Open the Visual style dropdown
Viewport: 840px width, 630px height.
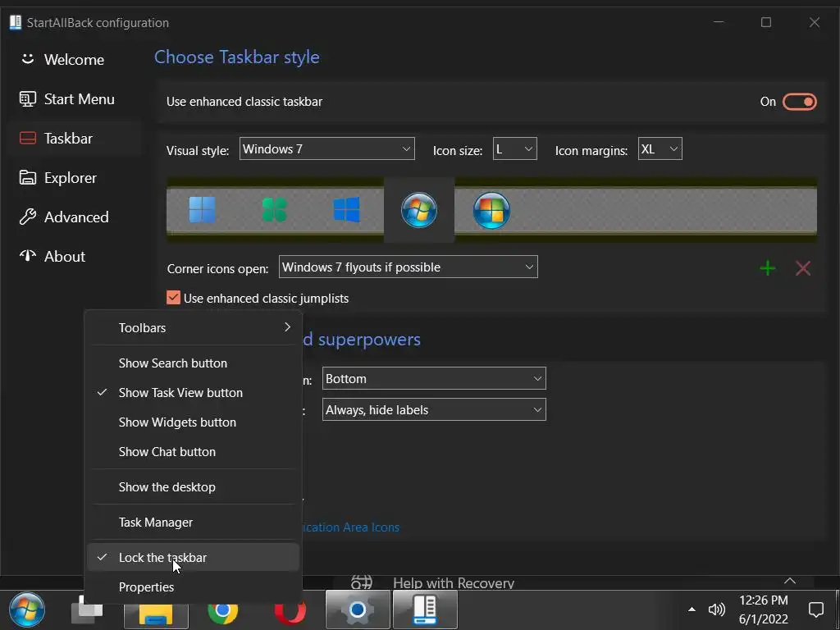click(x=326, y=149)
